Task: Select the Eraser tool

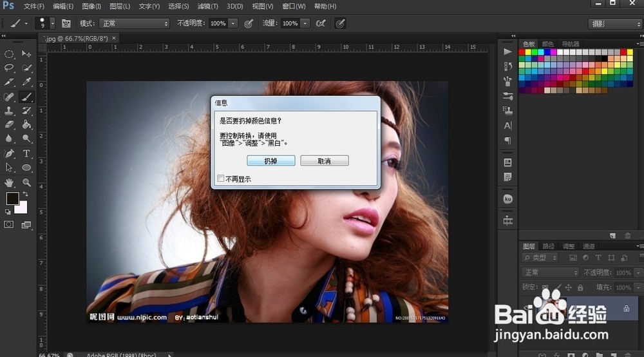Action: (9, 124)
